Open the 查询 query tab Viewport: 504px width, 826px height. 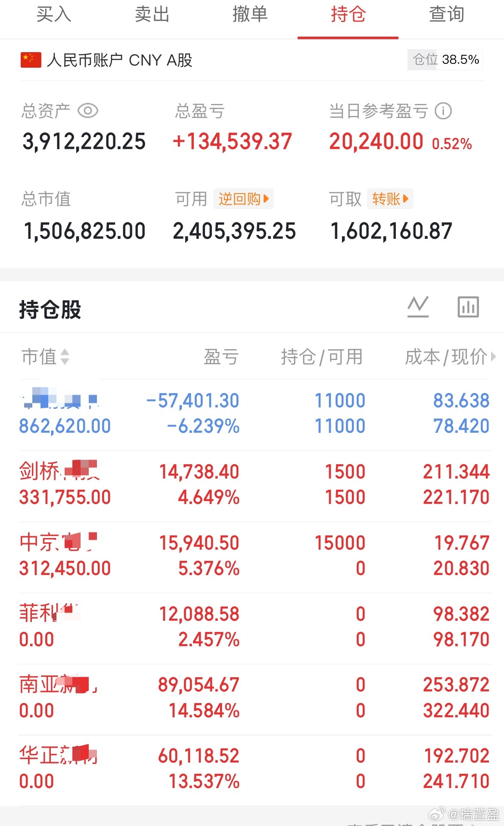coord(447,15)
